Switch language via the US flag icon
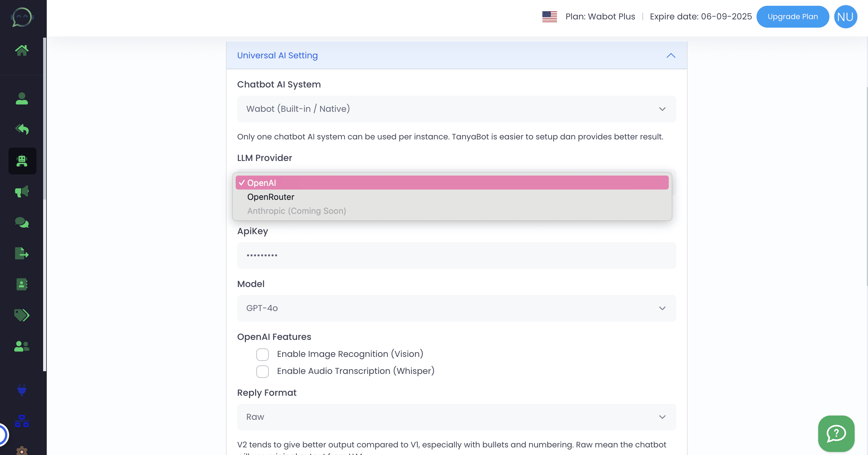This screenshot has height=455, width=868. [x=550, y=16]
